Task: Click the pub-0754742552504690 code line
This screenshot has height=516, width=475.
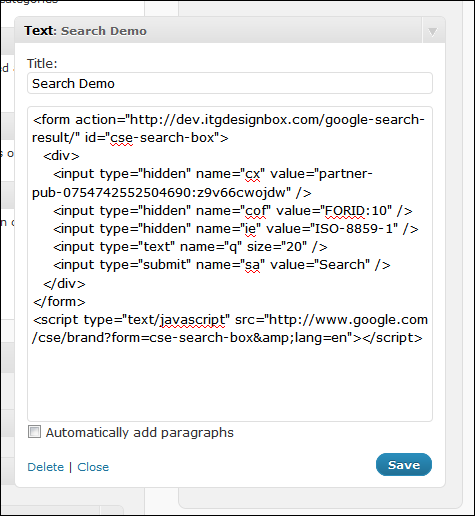Action: point(172,193)
